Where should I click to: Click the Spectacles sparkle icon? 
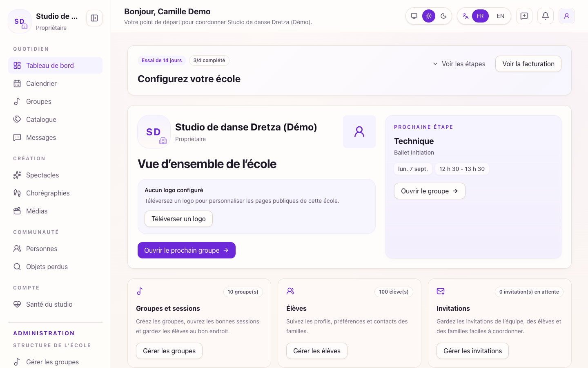pos(17,175)
